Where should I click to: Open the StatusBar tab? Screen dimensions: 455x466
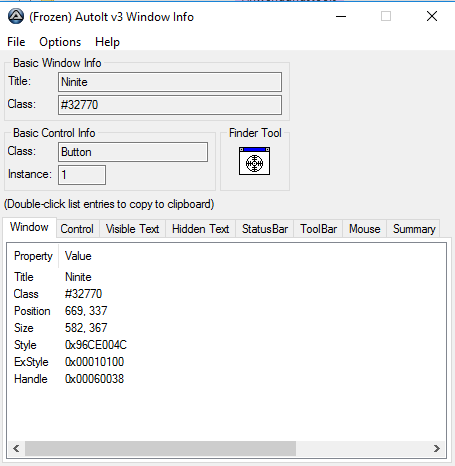265,229
